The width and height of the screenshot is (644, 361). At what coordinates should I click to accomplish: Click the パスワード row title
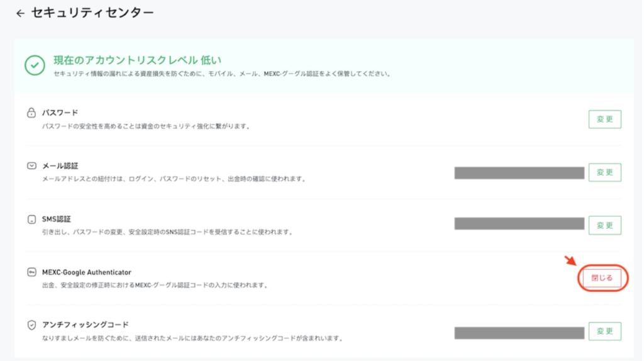[60, 113]
